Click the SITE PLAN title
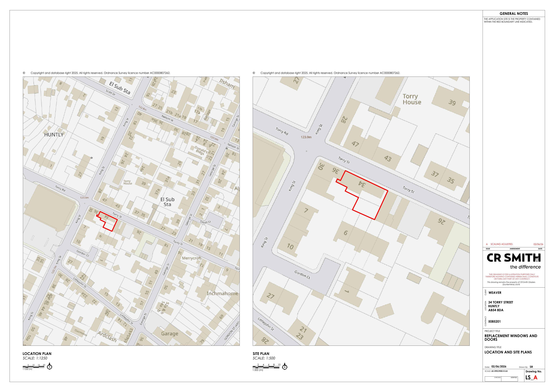Viewport: 555px width, 392px height. tap(261, 354)
